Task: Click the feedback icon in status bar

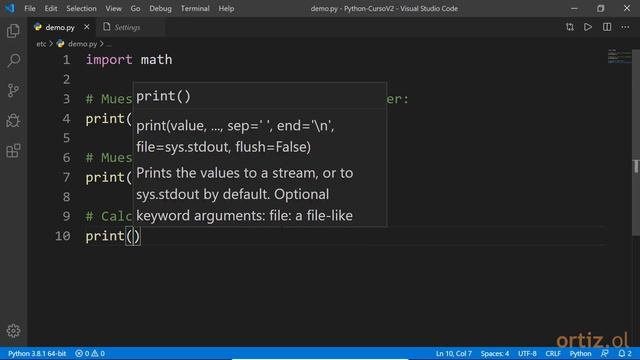Action: tap(604, 353)
